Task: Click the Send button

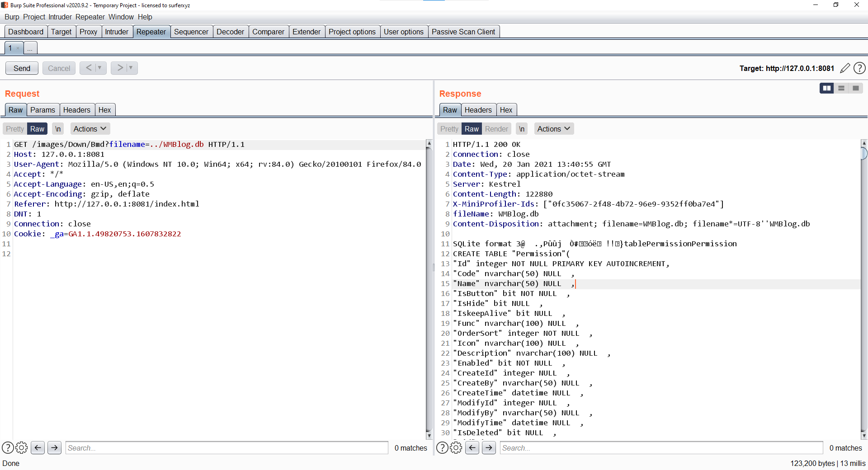Action: click(x=21, y=68)
